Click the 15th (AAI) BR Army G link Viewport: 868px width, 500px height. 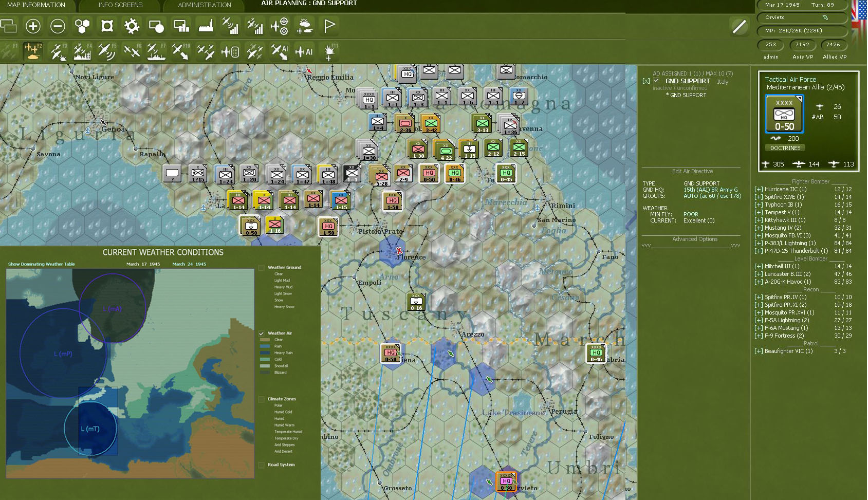tap(711, 190)
